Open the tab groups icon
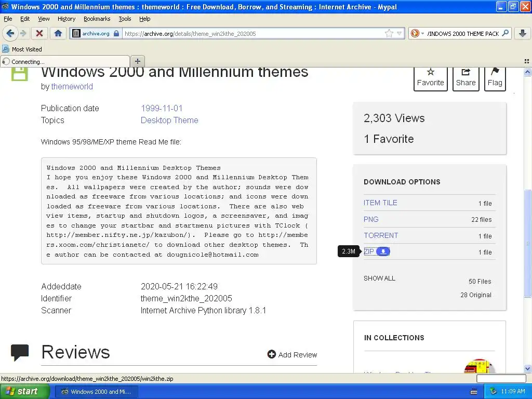 (x=527, y=61)
